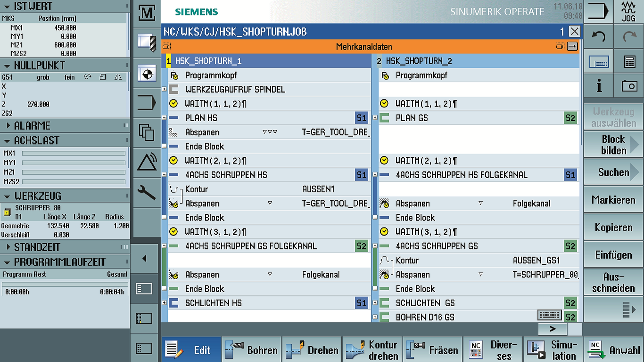Screen dimensions: 644x362
Task: Select third side-panel layout icon
Action: click(144, 348)
